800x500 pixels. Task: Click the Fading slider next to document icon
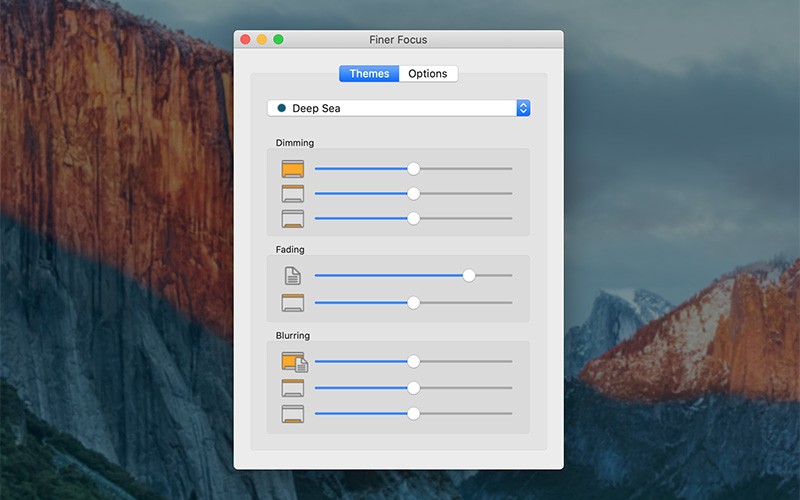point(413,276)
